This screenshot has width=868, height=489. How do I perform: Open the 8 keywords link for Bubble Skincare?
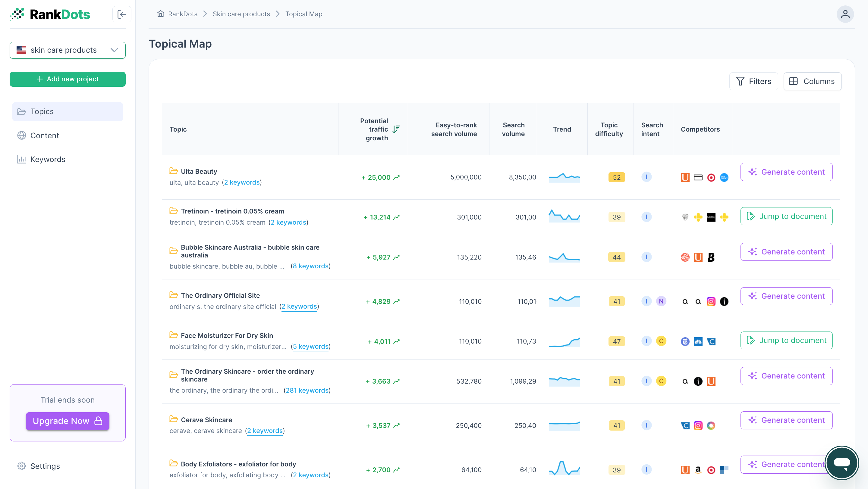tap(310, 266)
